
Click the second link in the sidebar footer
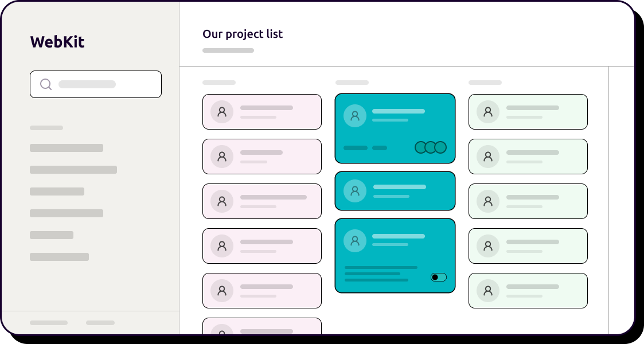pyautogui.click(x=100, y=323)
